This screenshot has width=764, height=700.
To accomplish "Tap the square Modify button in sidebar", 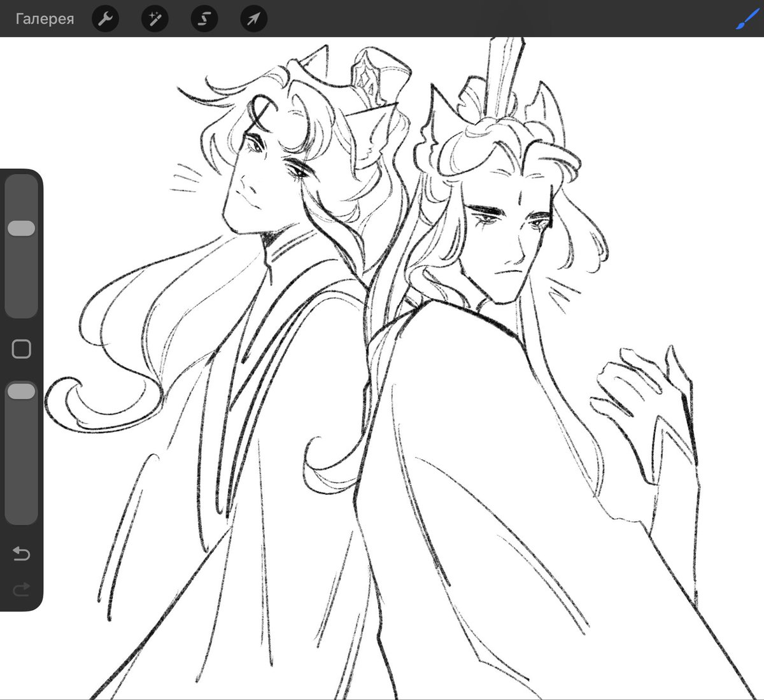I will pyautogui.click(x=22, y=349).
